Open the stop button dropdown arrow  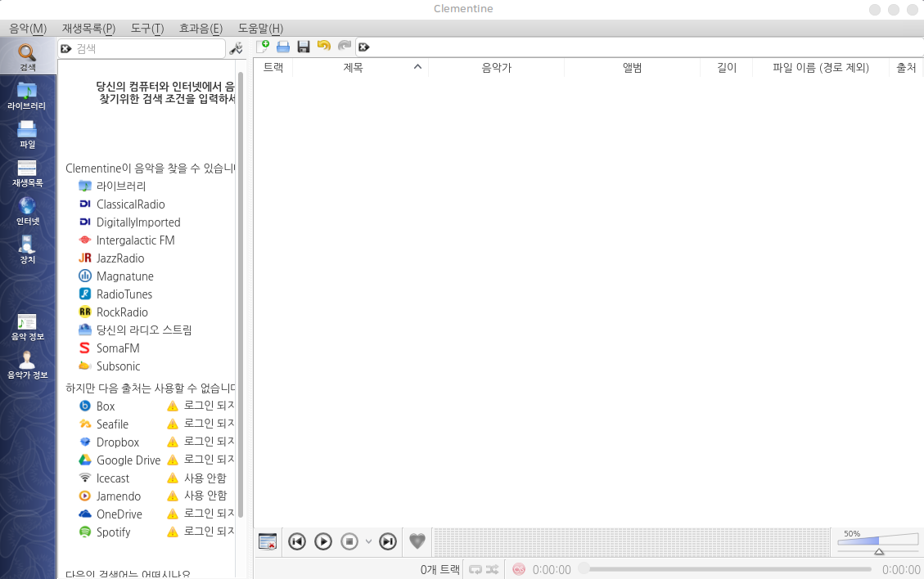[x=368, y=541]
